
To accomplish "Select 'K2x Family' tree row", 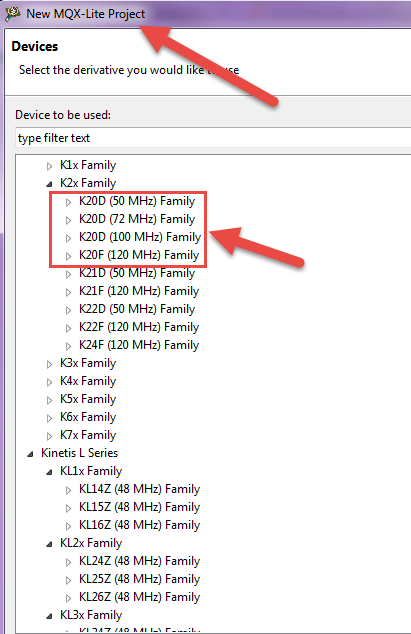I will (88, 183).
